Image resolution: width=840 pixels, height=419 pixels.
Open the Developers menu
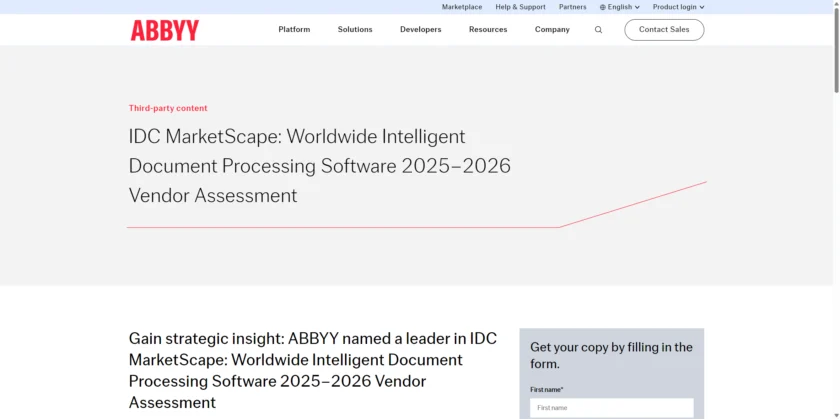[x=420, y=30]
